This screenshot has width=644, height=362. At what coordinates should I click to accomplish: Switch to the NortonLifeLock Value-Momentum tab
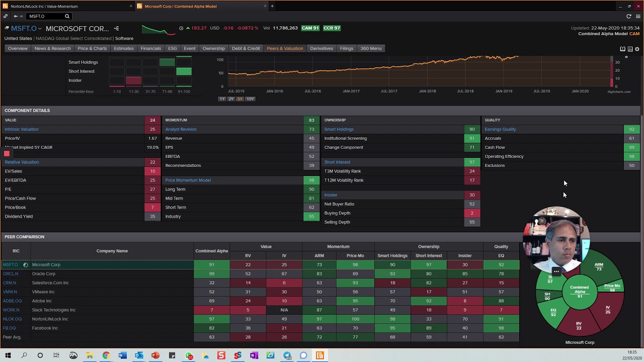pyautogui.click(x=68, y=6)
